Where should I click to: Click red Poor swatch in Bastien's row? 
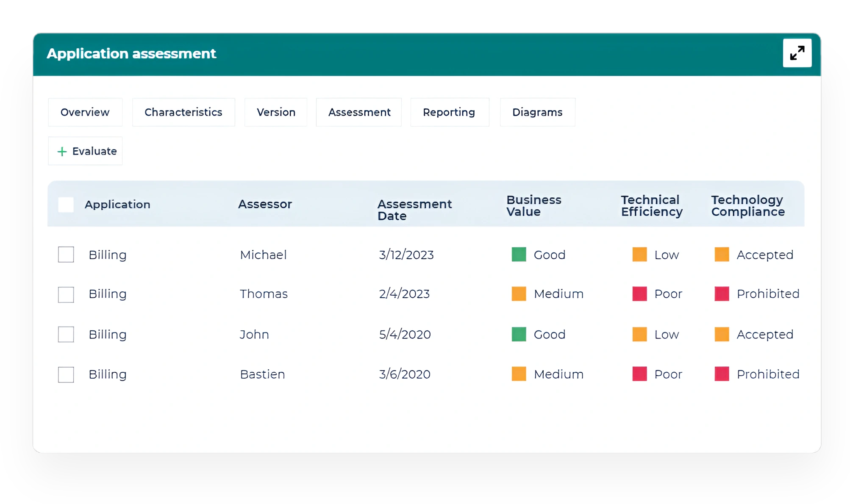pos(639,374)
